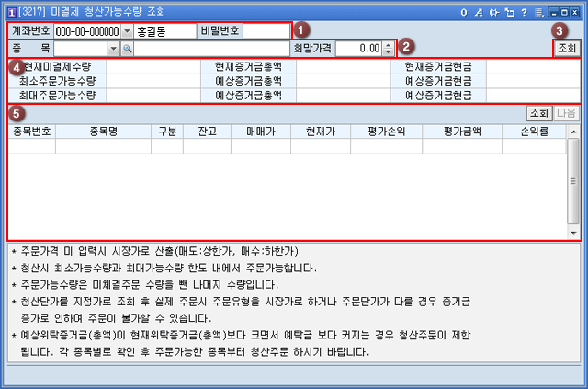Click the magnifier search icon beside 종목

(127, 48)
